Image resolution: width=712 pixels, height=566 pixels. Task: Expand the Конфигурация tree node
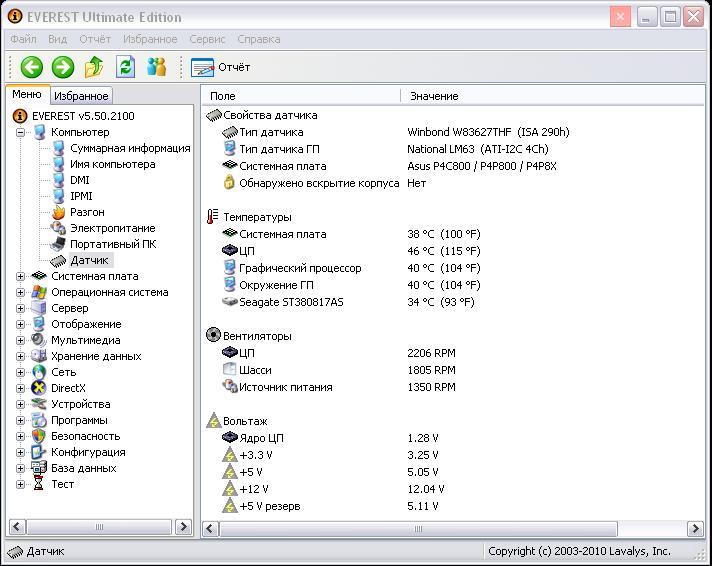tap(20, 452)
